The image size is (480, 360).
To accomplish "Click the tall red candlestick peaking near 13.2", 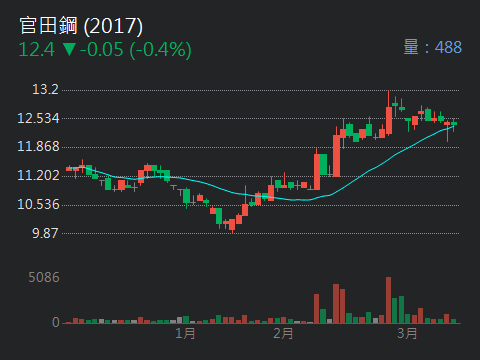I will tap(389, 113).
